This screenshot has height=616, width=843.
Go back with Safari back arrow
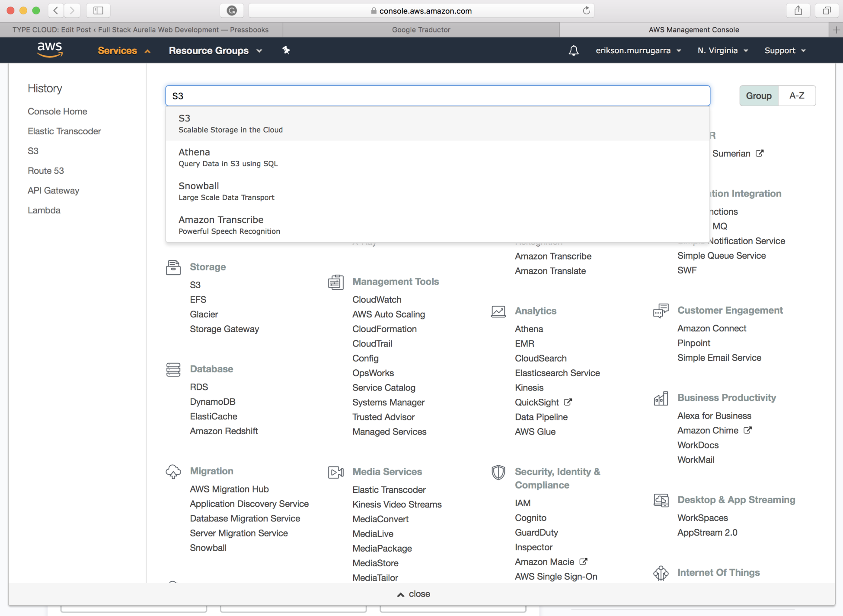point(56,10)
